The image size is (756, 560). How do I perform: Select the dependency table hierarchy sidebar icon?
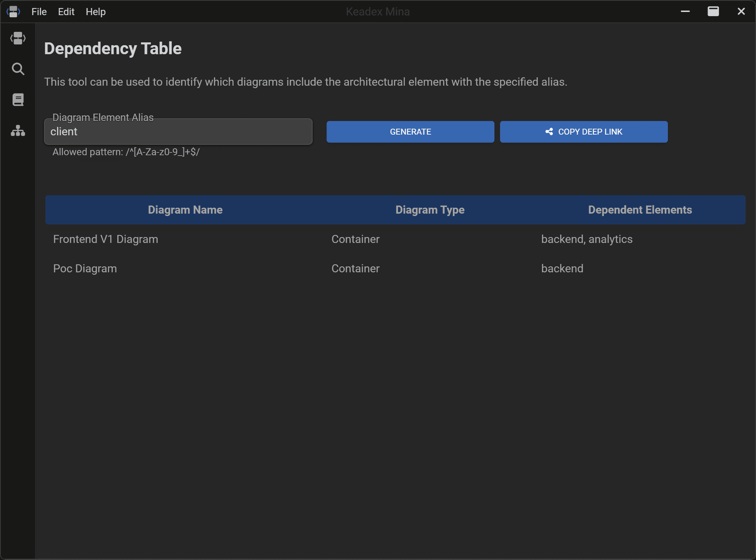tap(18, 130)
